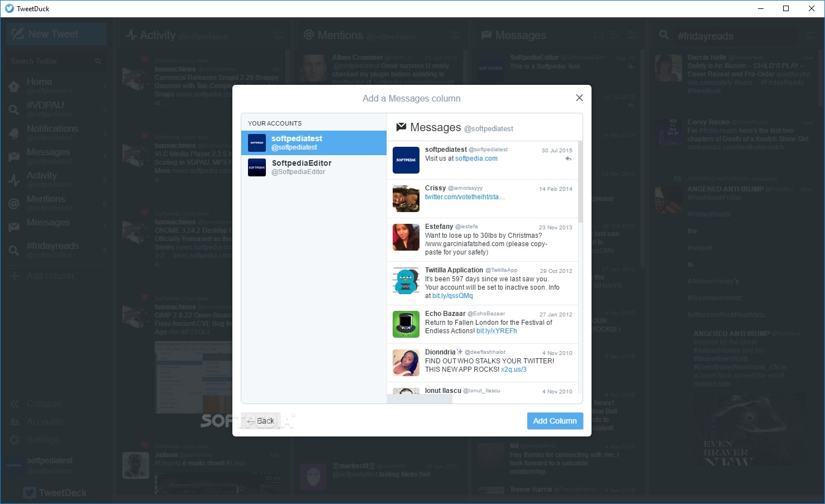825x504 pixels.
Task: Click the Activity column header icon
Action: (x=131, y=35)
